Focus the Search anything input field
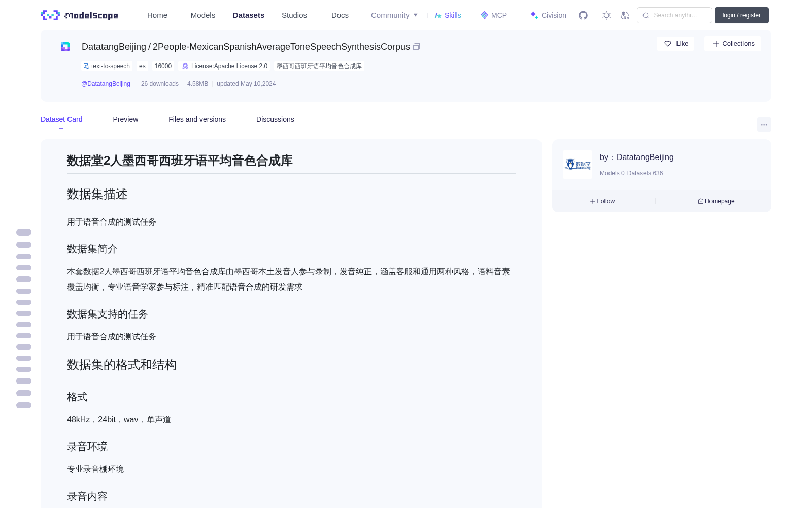This screenshot has width=812, height=508. point(674,15)
